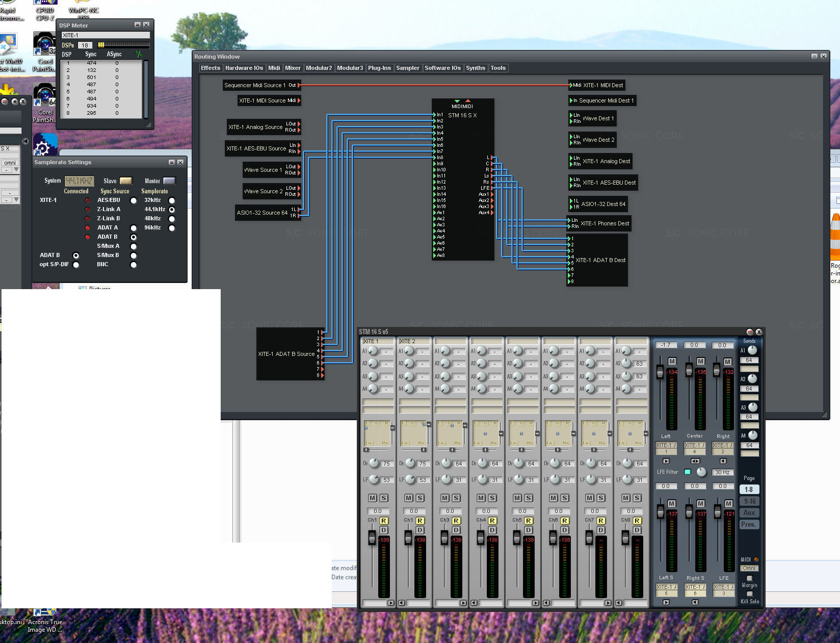Open the Mixer menu in Routing Window
Screen dimensions: 840x643
[x=293, y=68]
